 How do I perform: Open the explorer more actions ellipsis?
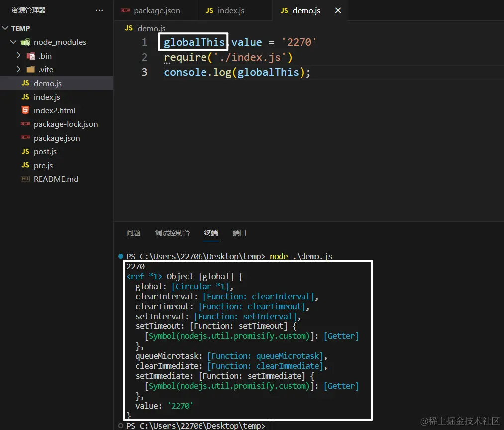[x=100, y=10]
